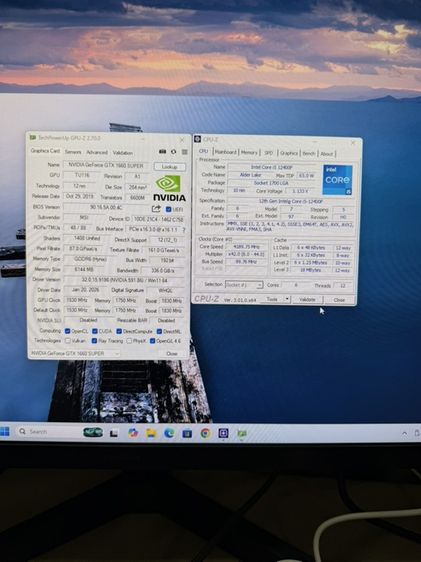Toggle the DirectCompute checkbox

click(119, 331)
